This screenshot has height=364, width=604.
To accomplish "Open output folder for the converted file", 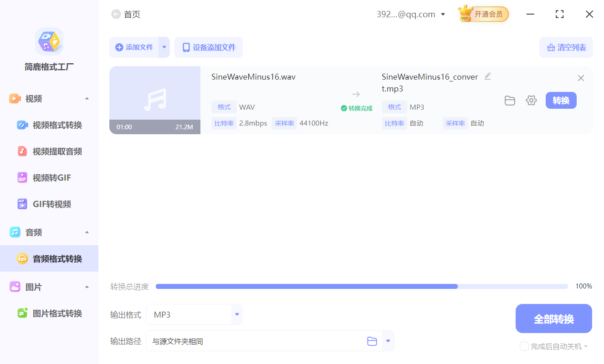I will click(x=510, y=100).
